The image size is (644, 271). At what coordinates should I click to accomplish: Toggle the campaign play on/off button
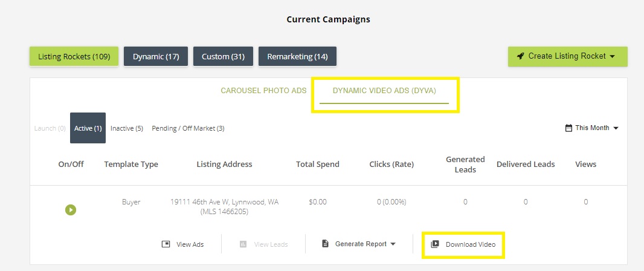71,210
